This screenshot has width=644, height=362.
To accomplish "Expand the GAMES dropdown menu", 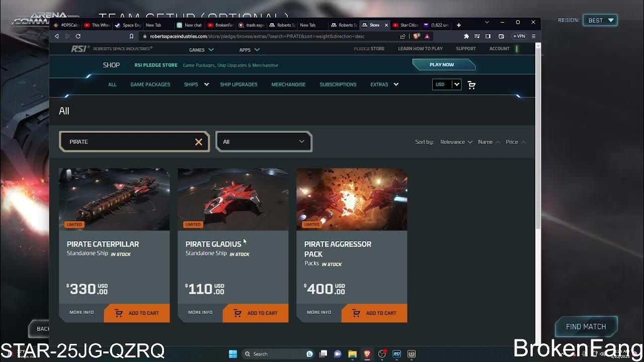I will coord(201,50).
